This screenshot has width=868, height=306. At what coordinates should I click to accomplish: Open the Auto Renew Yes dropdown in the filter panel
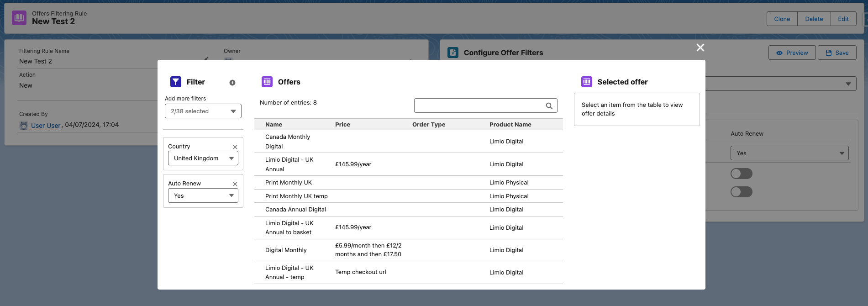[203, 195]
